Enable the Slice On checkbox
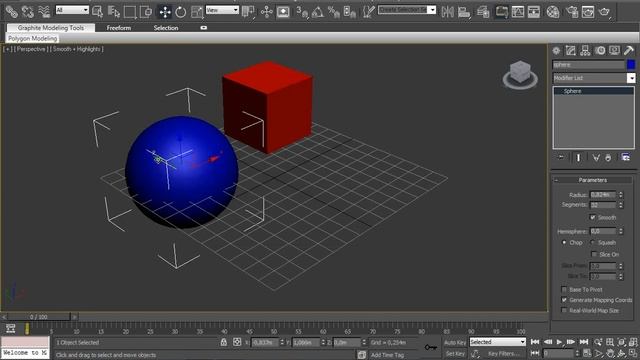This screenshot has width=640, height=360. click(x=594, y=254)
